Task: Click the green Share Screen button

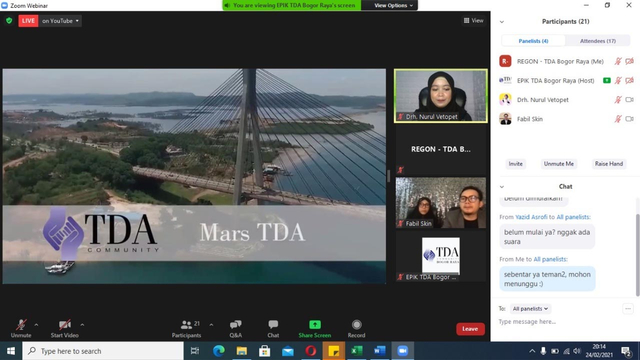Action: 315,328
